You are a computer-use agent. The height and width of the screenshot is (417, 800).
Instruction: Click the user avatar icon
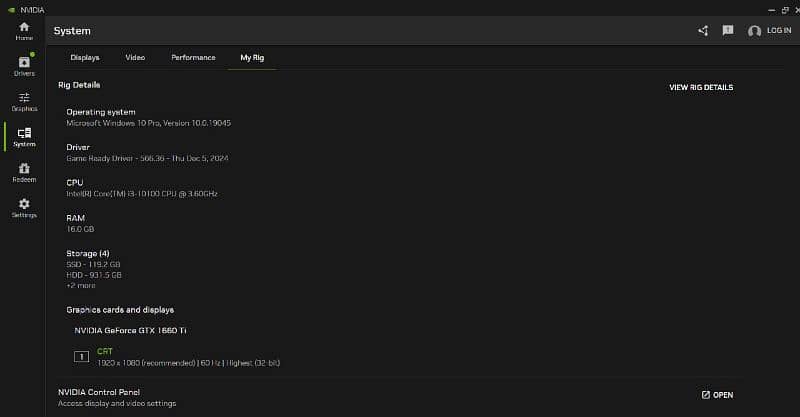pos(754,31)
